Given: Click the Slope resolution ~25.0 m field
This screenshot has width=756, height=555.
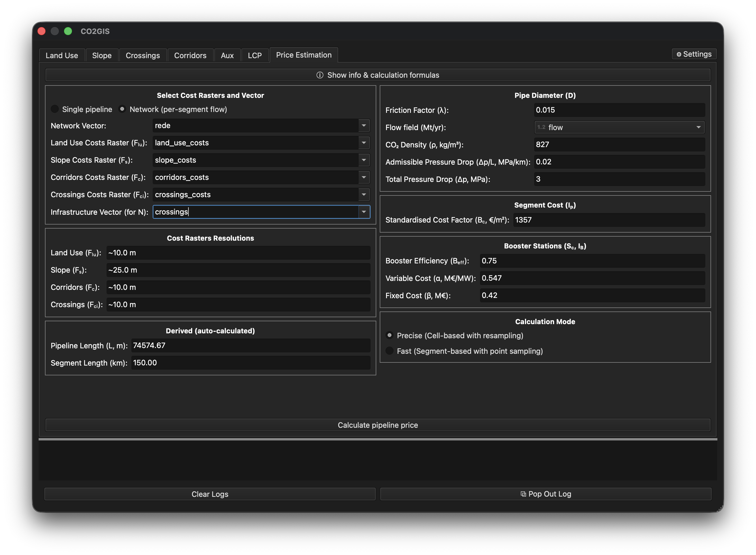Looking at the screenshot, I should tap(238, 270).
